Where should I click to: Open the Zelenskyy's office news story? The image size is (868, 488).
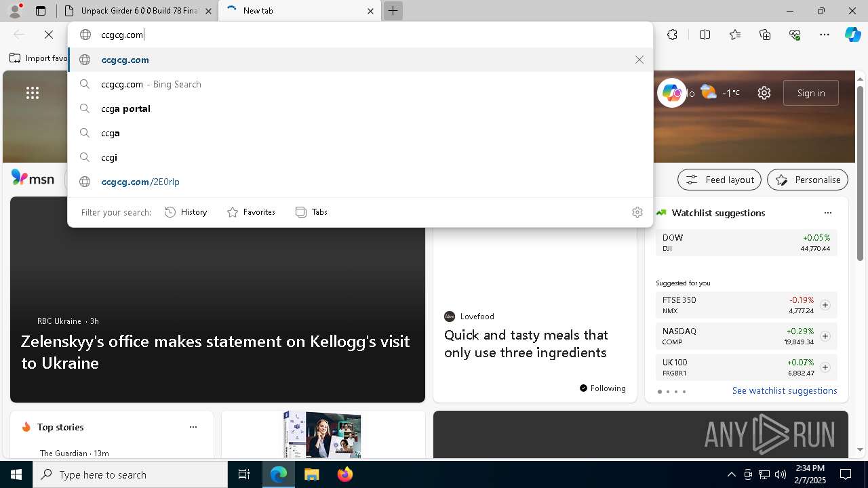pyautogui.click(x=216, y=352)
